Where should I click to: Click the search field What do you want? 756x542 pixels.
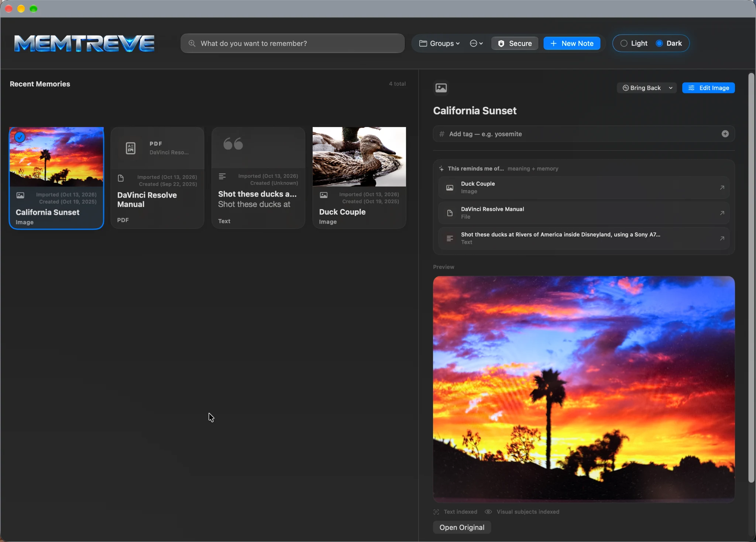click(292, 43)
